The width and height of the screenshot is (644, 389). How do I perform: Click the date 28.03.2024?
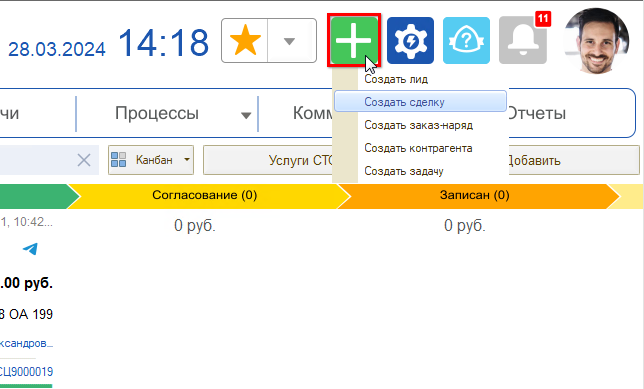57,49
